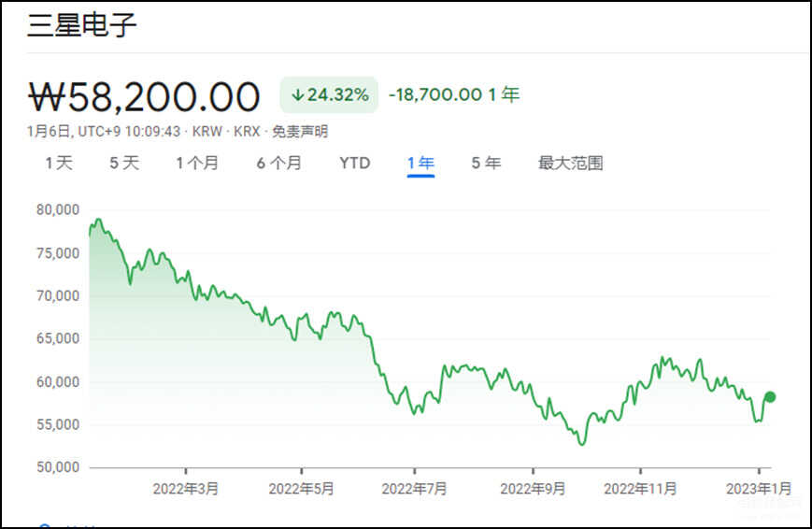
Task: Click the 三星电子 stock title
Action: click(82, 24)
